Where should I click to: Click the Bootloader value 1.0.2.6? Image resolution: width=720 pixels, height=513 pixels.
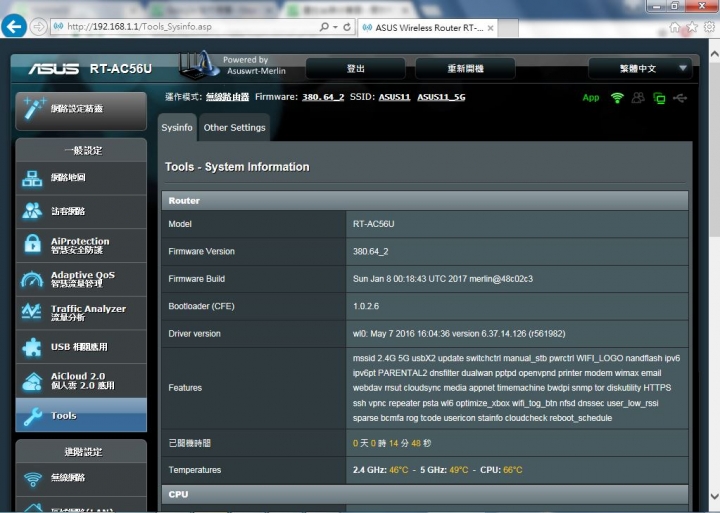[x=366, y=306]
